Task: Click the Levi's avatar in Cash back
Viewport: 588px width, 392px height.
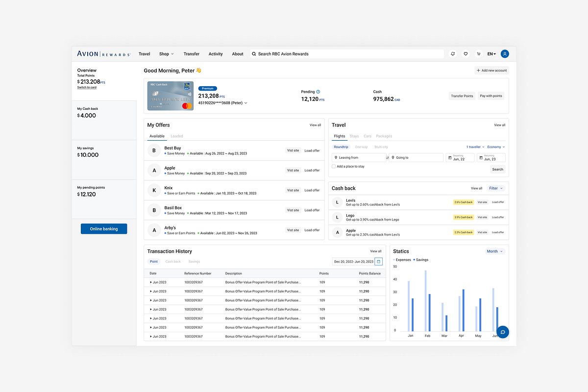Action: [337, 202]
